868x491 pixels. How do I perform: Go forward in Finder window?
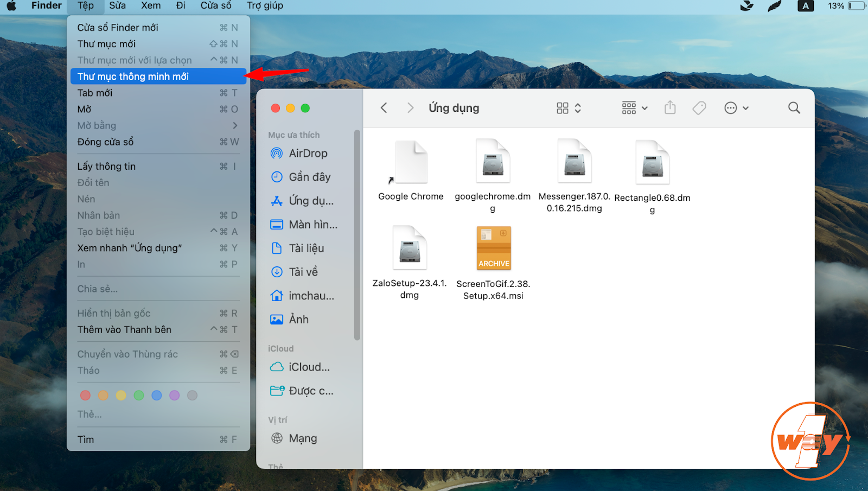tap(410, 108)
